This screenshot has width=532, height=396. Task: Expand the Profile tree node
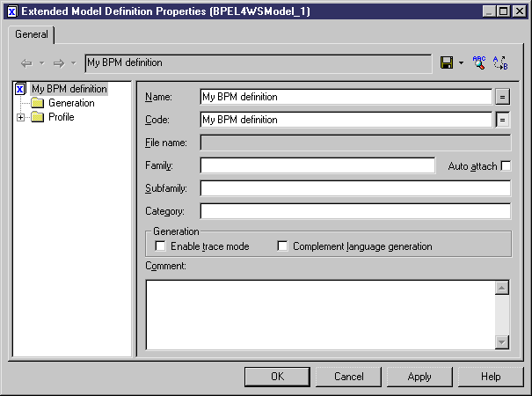[21, 118]
